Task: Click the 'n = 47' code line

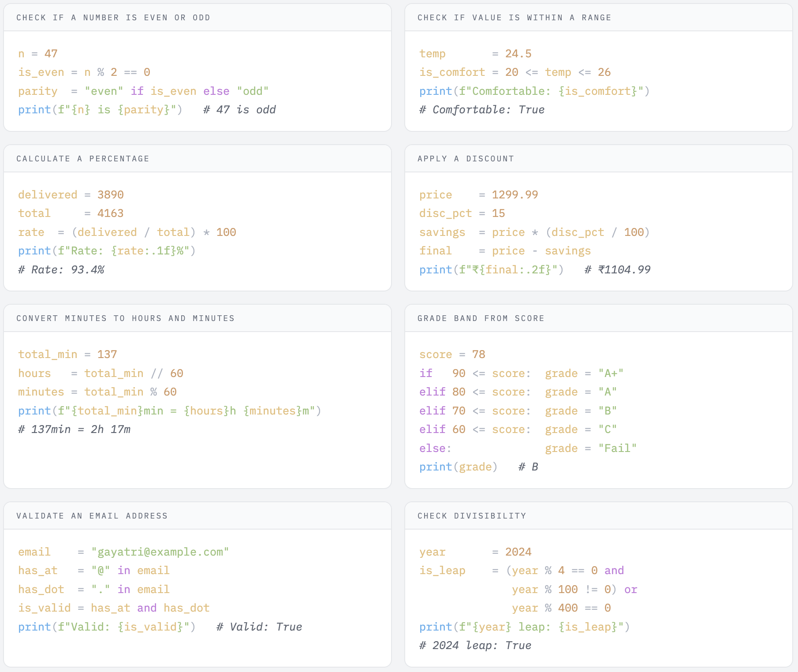Action: tap(38, 54)
